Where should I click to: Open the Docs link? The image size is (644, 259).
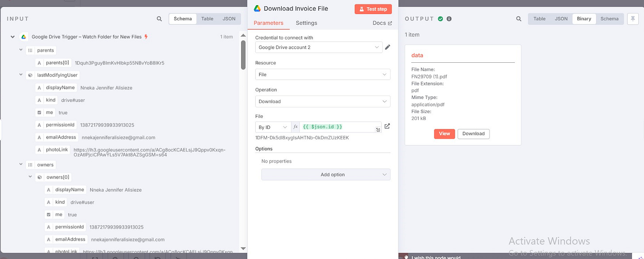coord(382,23)
